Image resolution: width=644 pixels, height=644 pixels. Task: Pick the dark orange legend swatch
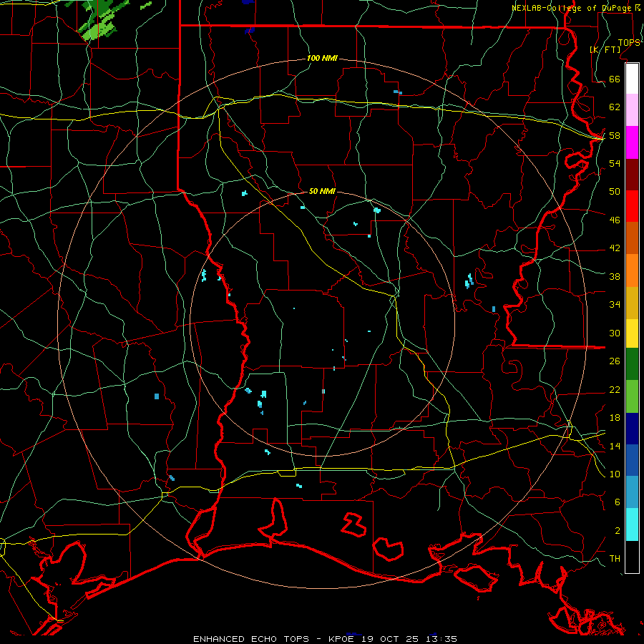[x=632, y=238]
